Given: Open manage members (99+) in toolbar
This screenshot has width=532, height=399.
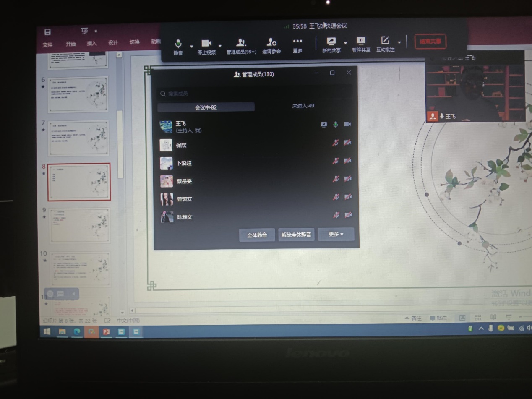Looking at the screenshot, I should tap(241, 42).
